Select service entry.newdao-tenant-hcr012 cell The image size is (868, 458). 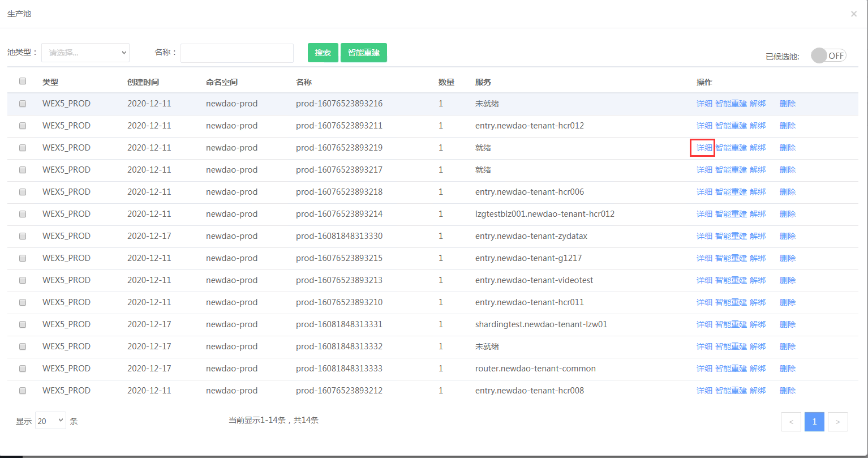(x=530, y=126)
